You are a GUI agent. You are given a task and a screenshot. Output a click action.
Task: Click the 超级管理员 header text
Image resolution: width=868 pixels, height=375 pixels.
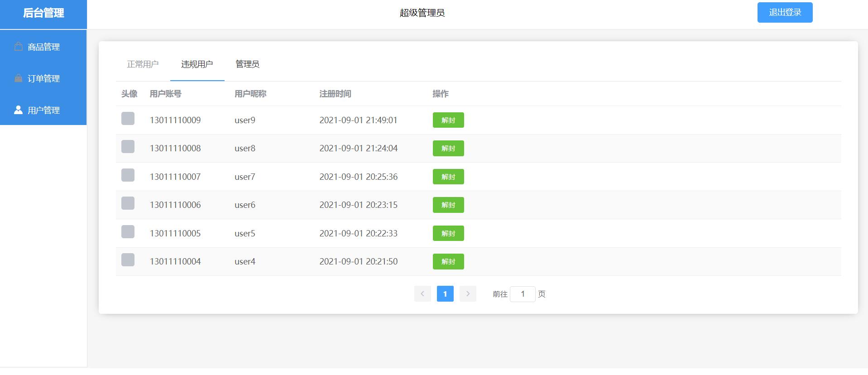(x=422, y=13)
